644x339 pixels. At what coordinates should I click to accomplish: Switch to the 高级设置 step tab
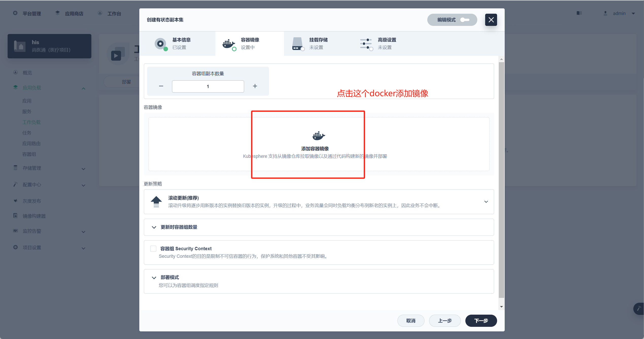[387, 44]
